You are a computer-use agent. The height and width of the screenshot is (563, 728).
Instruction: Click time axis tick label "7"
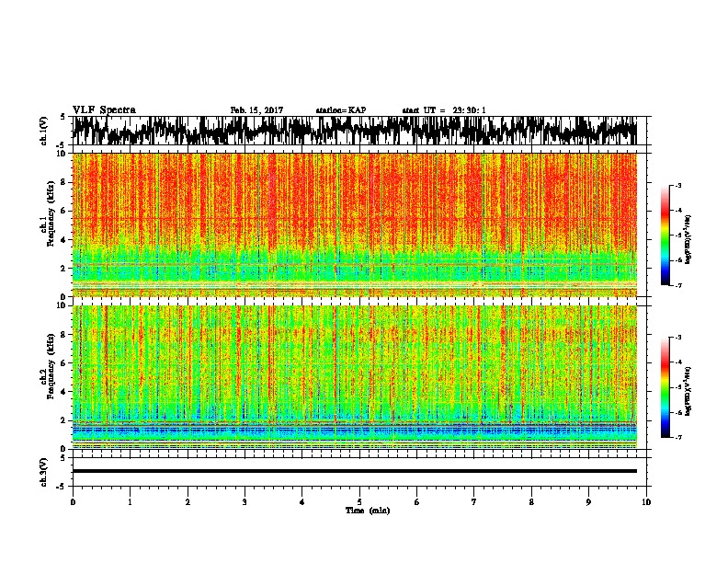[x=474, y=502]
